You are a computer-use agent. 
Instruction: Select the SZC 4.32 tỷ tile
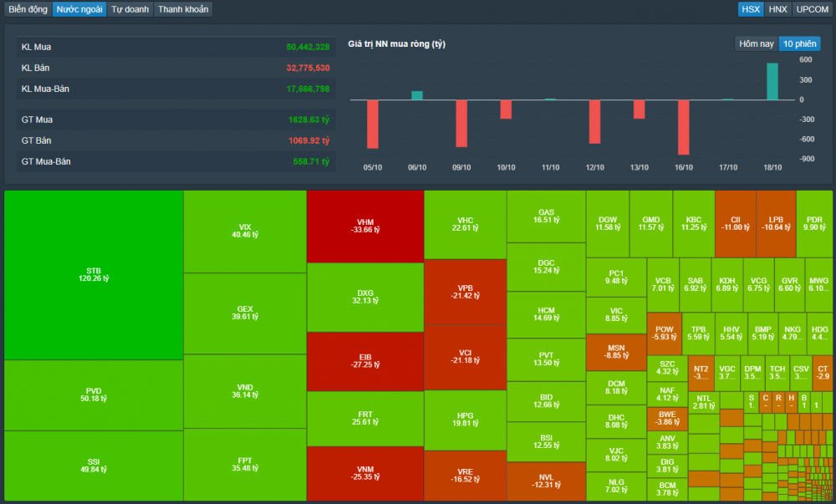(x=667, y=368)
